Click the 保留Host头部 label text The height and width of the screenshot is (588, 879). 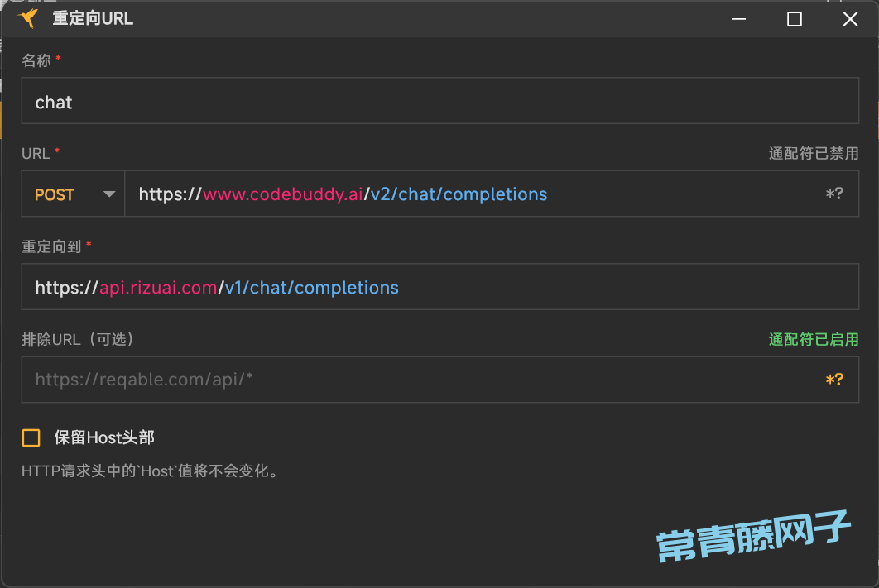[104, 438]
